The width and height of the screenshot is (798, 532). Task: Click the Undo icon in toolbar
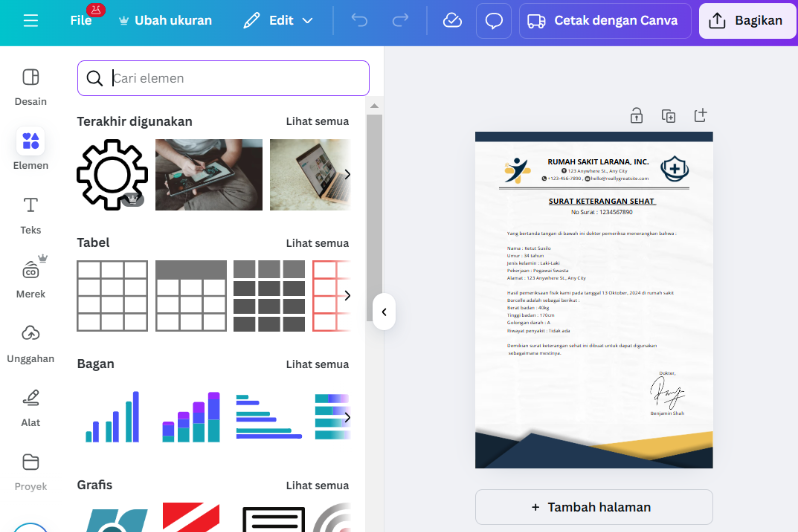[360, 20]
